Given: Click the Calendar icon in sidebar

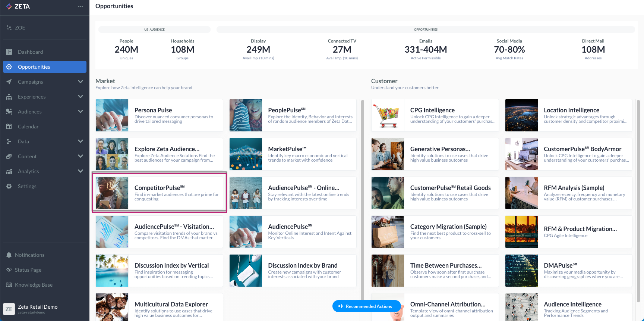Looking at the screenshot, I should pos(9,127).
